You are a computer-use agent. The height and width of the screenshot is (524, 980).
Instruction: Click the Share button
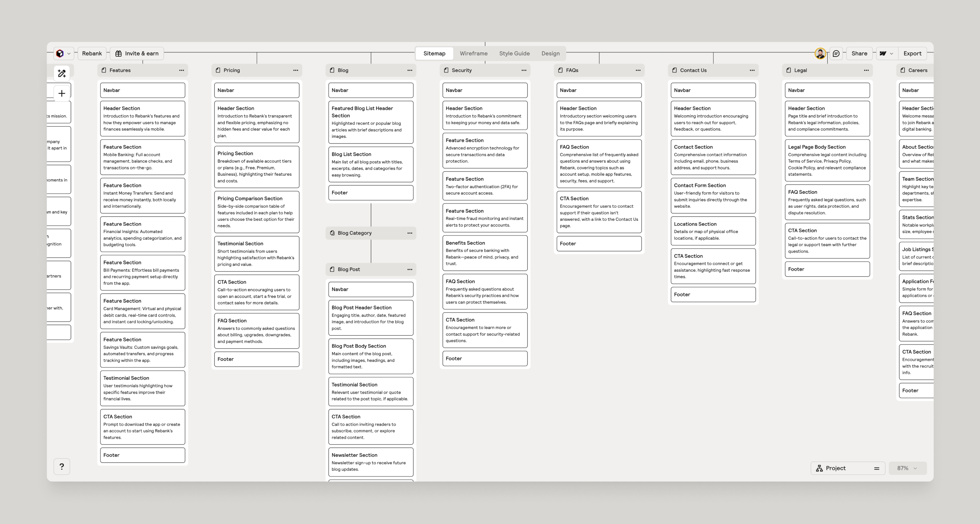859,54
